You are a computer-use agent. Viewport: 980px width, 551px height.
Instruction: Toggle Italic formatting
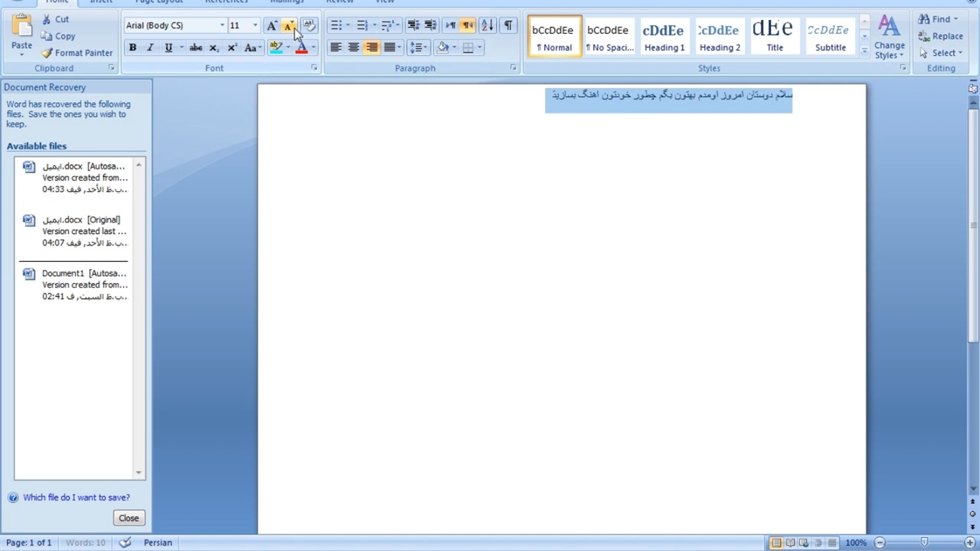pos(150,47)
